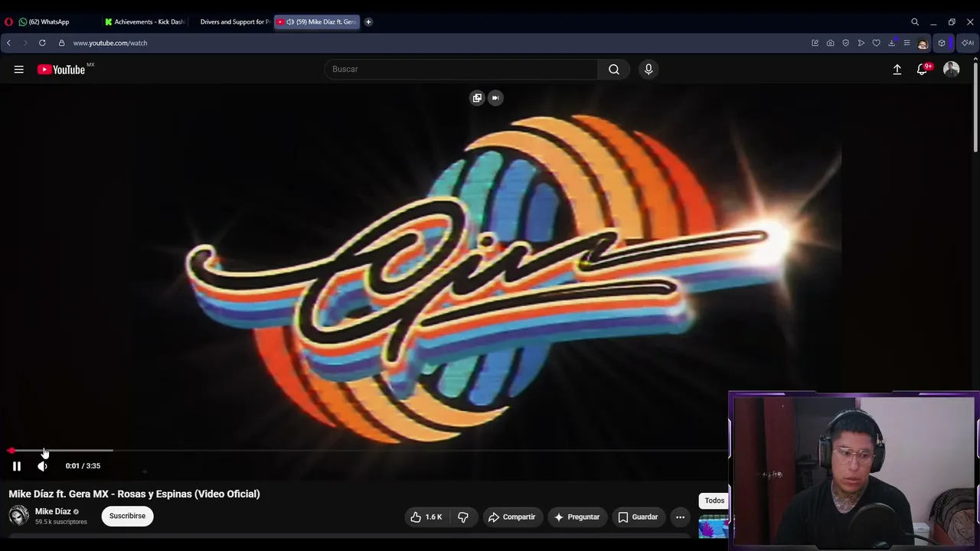The image size is (980, 551).
Task: Open the Mike Díaz channel name link
Action: tap(53, 512)
